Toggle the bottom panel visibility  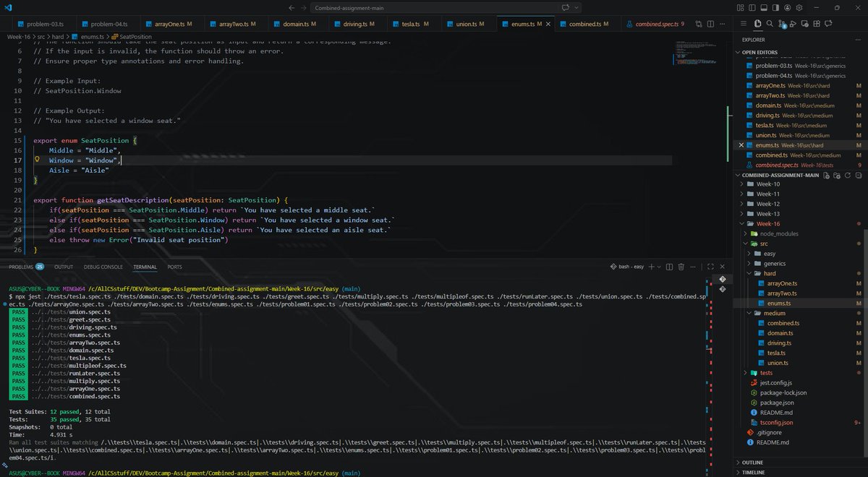(764, 7)
